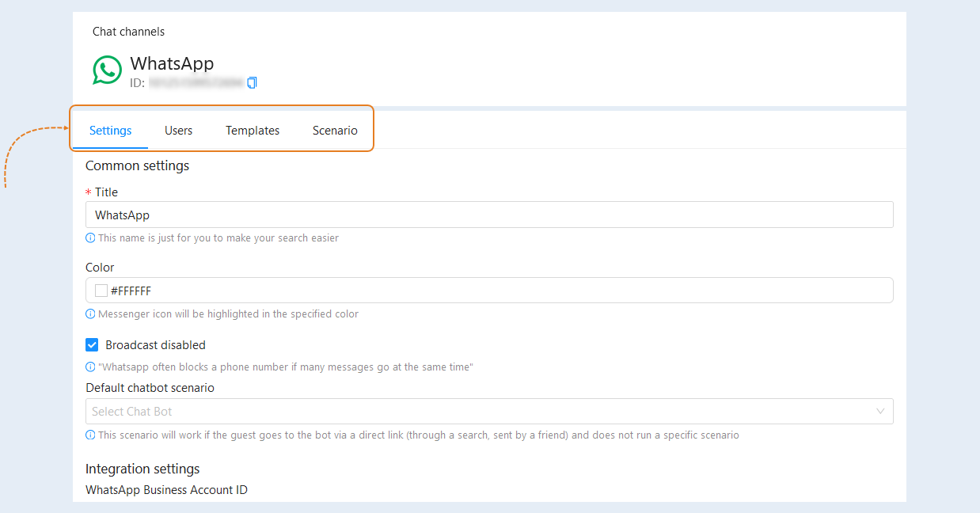This screenshot has width=980, height=513.
Task: Click the blurred channel ID value
Action: [196, 82]
